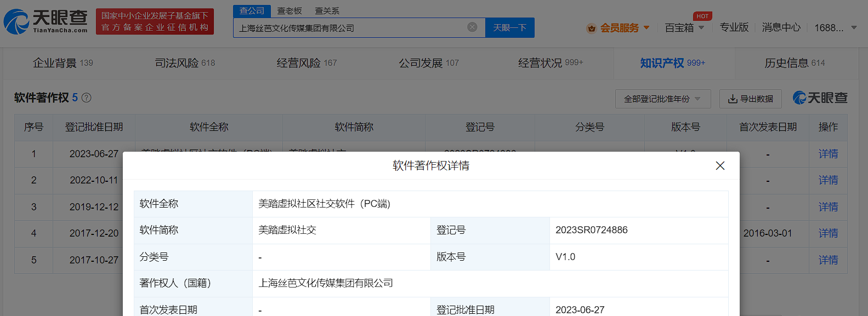Open 详情 for row 5
The height and width of the screenshot is (316, 868).
[x=828, y=260]
